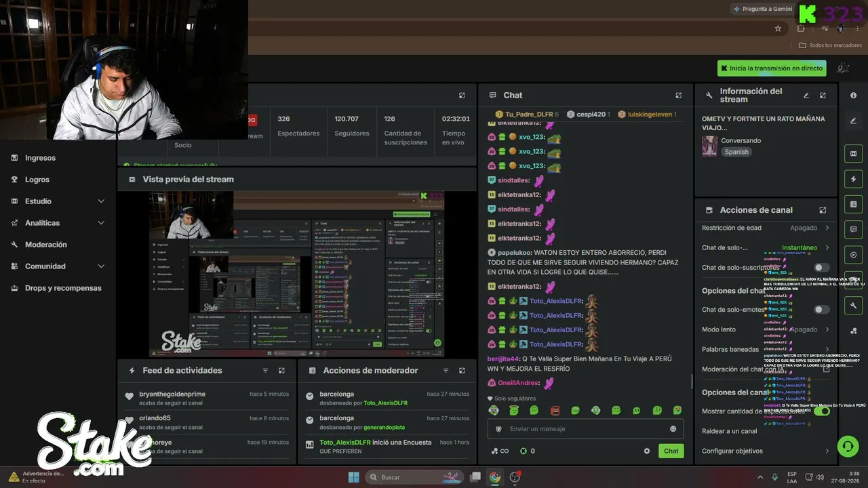Screen dimensions: 868x488
Task: Open Todos los marcadores folder
Action: 830,45
